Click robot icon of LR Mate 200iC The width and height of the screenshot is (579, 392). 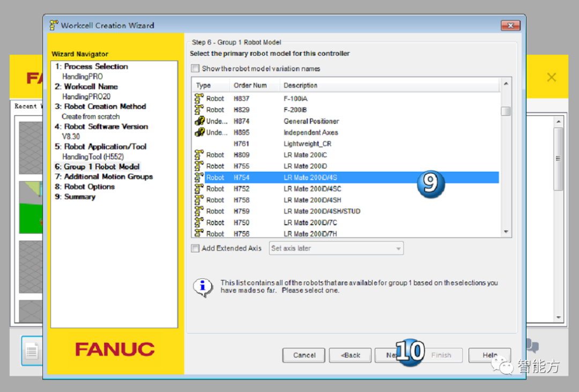199,154
